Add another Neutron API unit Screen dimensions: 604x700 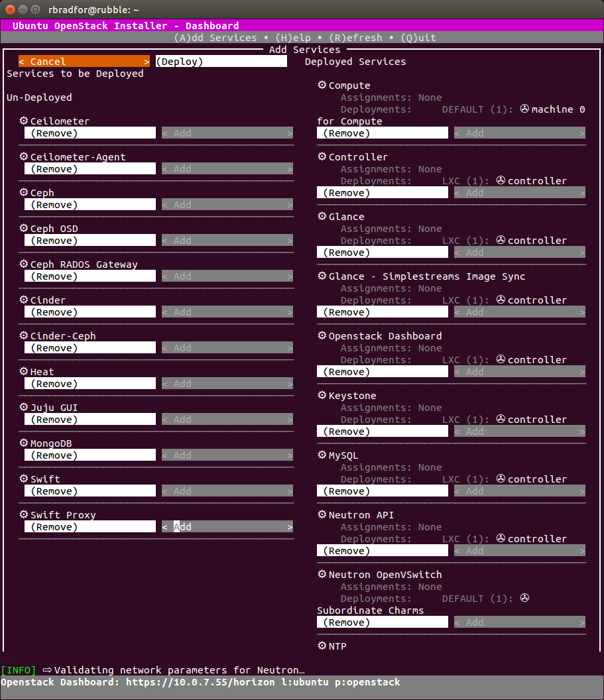pyautogui.click(x=520, y=551)
